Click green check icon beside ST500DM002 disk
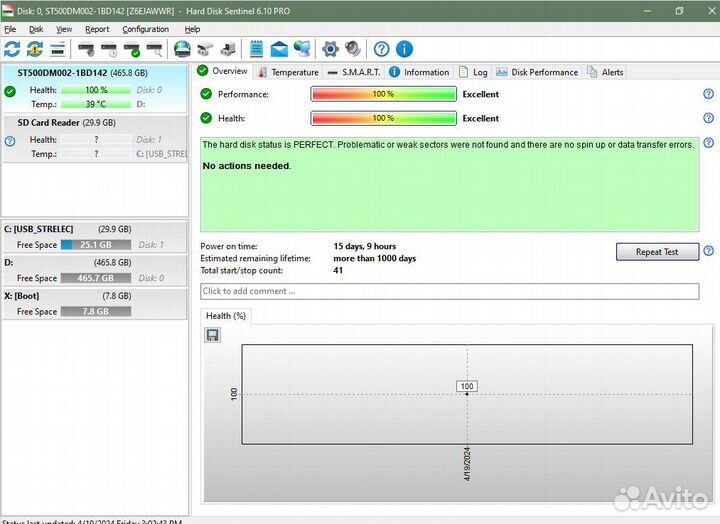The width and height of the screenshot is (720, 524). 10,91
